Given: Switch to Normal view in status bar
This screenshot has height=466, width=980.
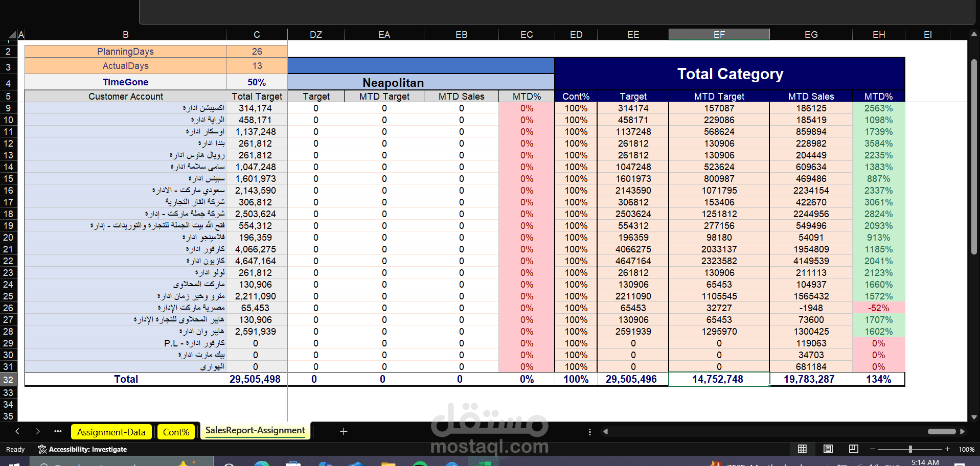Looking at the screenshot, I should (x=802, y=449).
